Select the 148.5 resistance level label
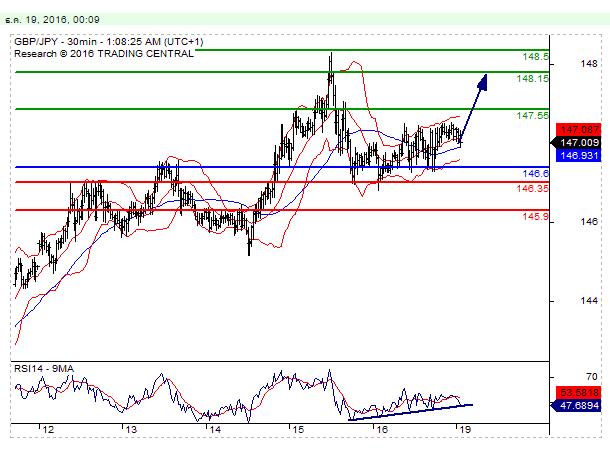This screenshot has width=610, height=459. [x=535, y=57]
